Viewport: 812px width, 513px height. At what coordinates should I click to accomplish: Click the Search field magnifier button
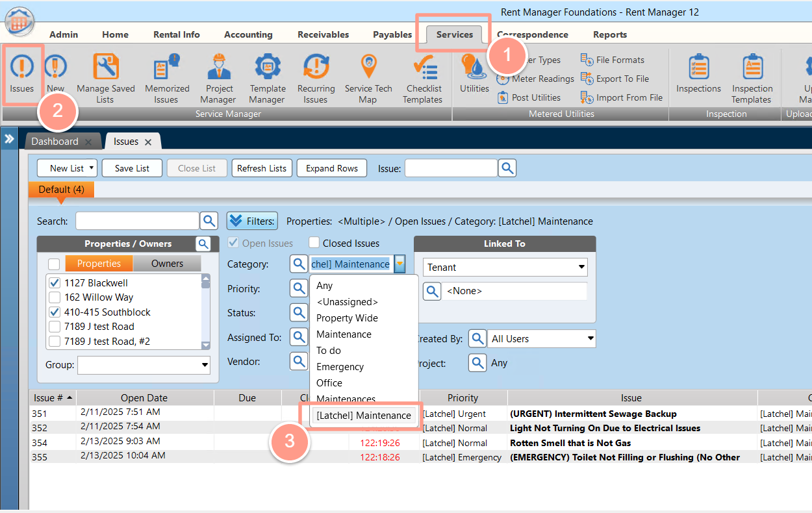pos(209,221)
